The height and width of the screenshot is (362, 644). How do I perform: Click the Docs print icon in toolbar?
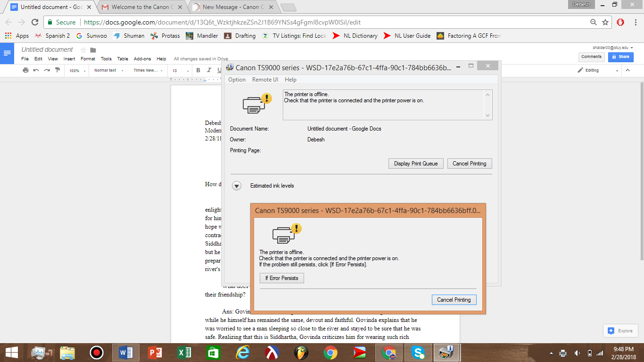click(25, 70)
